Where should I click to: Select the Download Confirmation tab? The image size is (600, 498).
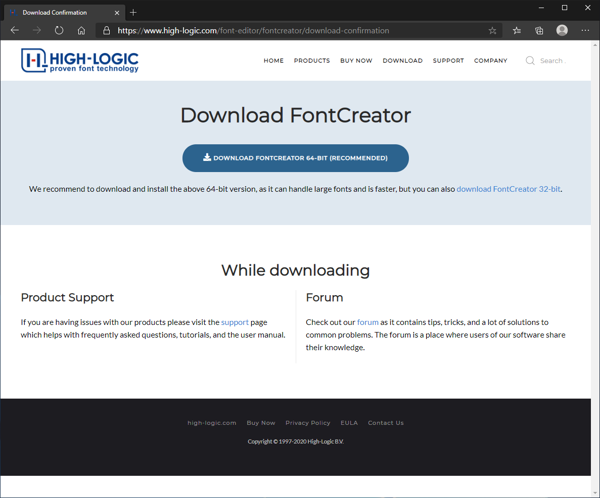[64, 13]
